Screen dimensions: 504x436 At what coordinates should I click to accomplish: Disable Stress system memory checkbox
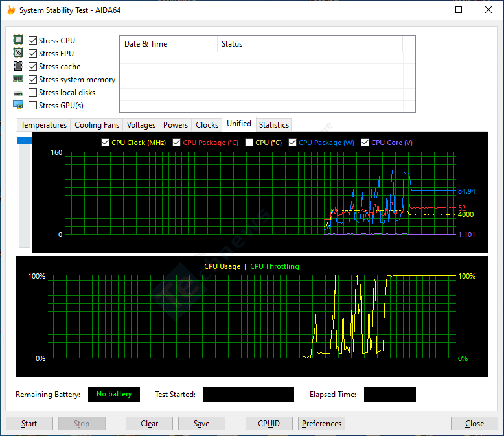coord(32,80)
